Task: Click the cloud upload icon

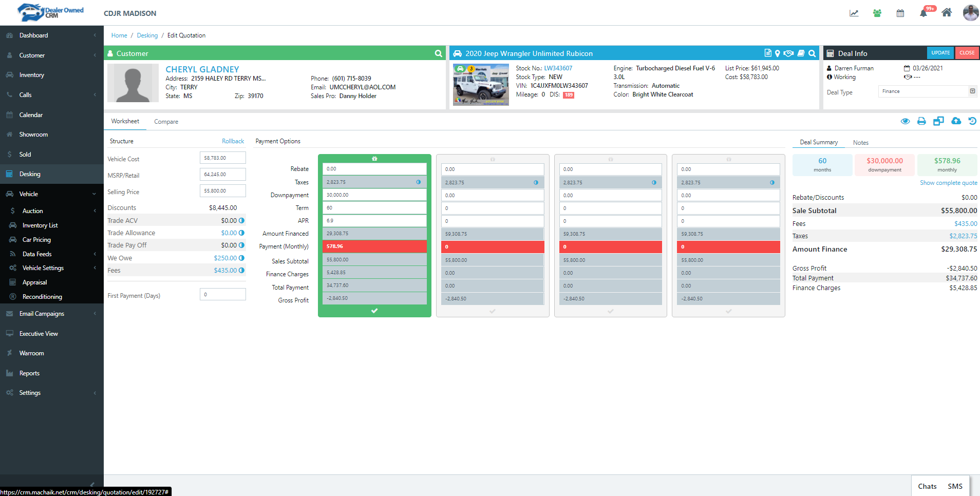Action: coord(956,121)
